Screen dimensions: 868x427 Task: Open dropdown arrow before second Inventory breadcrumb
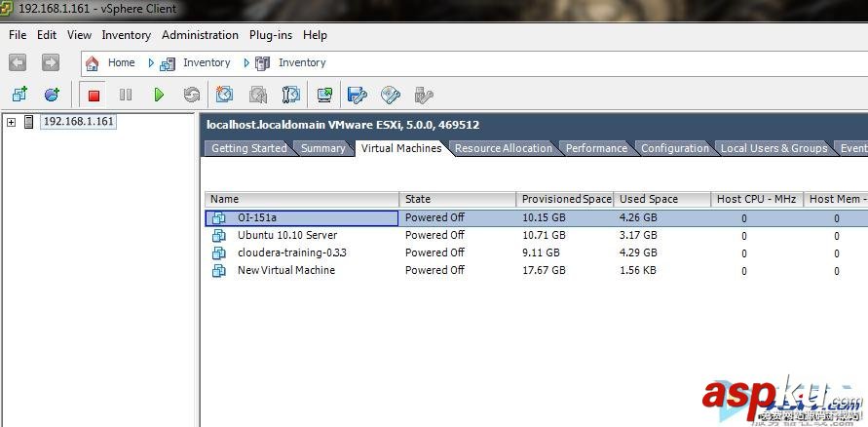coord(246,63)
